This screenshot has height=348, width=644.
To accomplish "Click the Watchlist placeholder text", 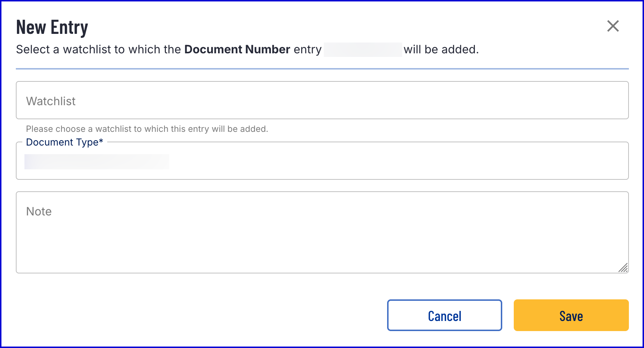I will [51, 101].
